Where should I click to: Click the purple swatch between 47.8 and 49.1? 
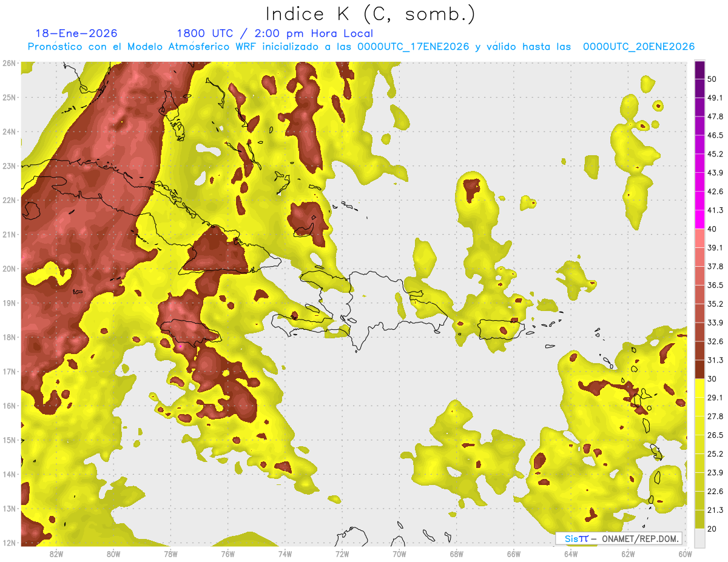(x=699, y=107)
